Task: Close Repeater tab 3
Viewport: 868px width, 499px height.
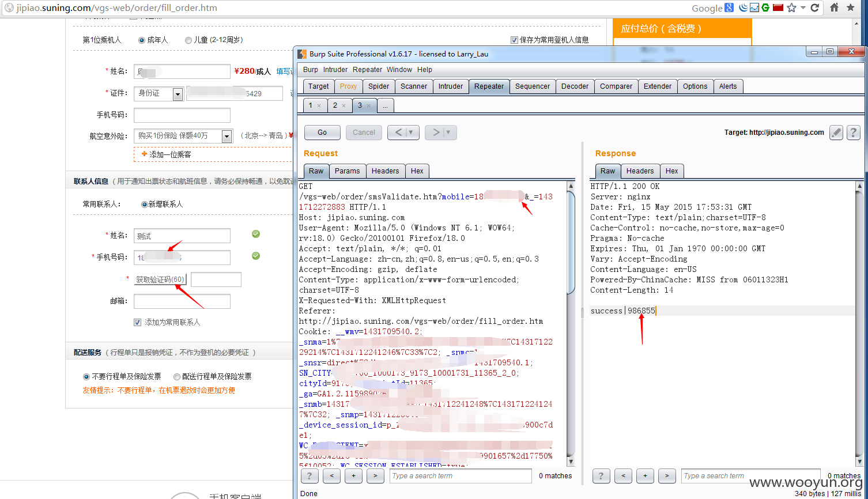Action: point(368,105)
